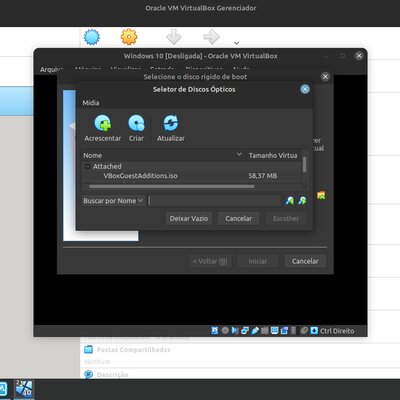
Task: Click Cancelar in the boot disk dialog
Action: pos(305,261)
